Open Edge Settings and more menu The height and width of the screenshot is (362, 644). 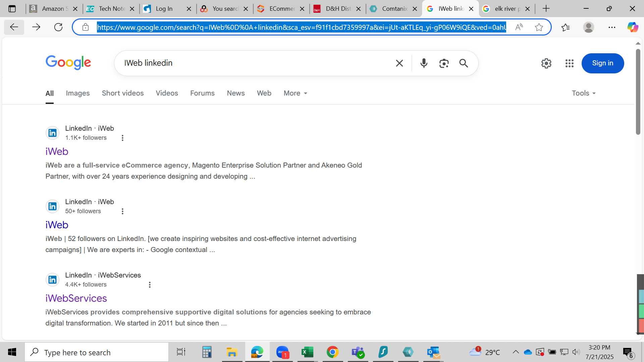tap(612, 27)
